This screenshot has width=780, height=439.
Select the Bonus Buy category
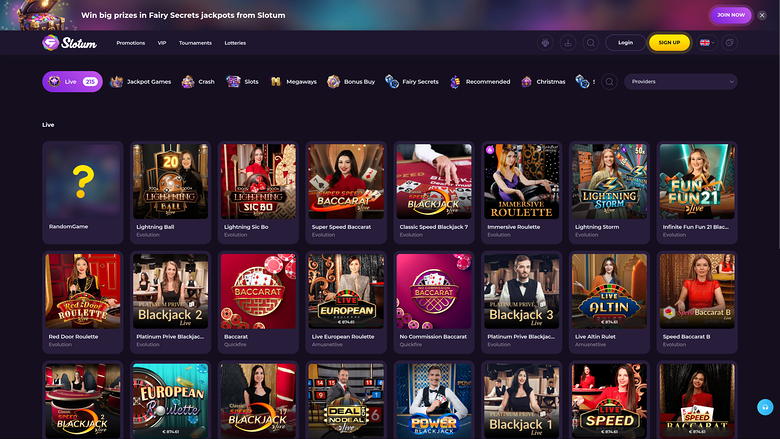351,82
